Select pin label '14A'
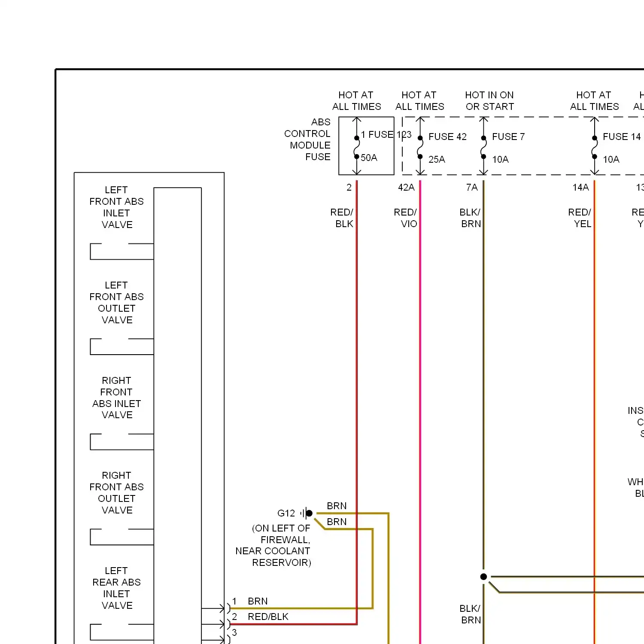 (580, 187)
